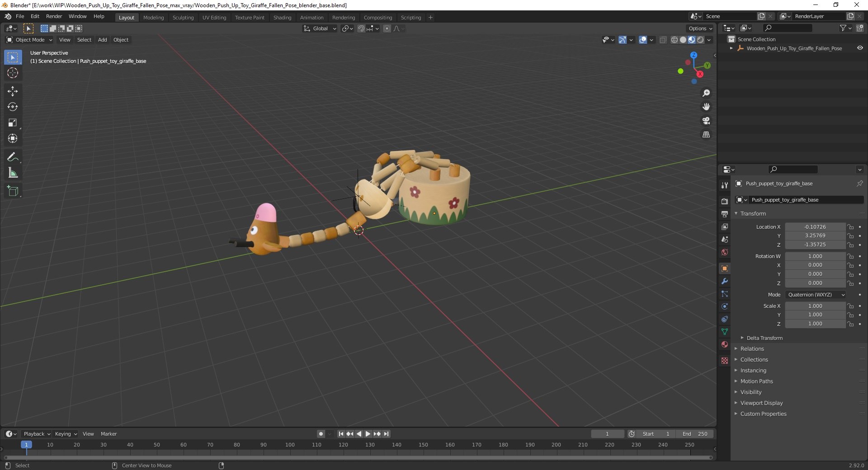Viewport: 868px width, 470px height.
Task: Toggle camera view icon in viewport
Action: point(706,121)
